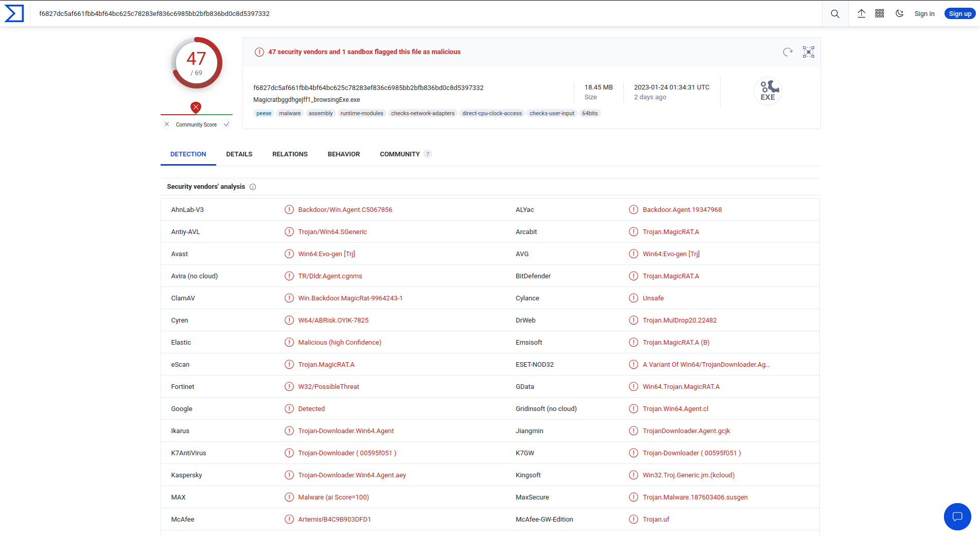Switch to the DETAILS tab
980x536 pixels.
coord(239,154)
